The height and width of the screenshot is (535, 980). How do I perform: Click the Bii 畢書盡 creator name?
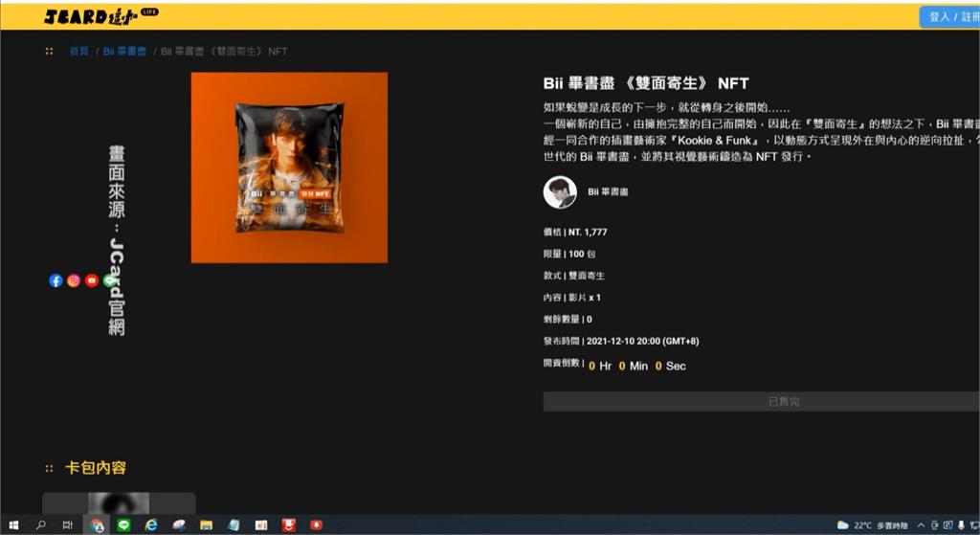click(x=608, y=191)
